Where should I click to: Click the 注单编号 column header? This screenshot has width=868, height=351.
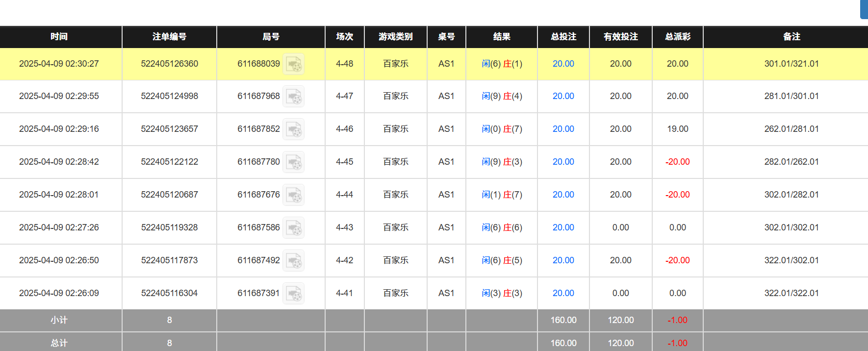169,37
